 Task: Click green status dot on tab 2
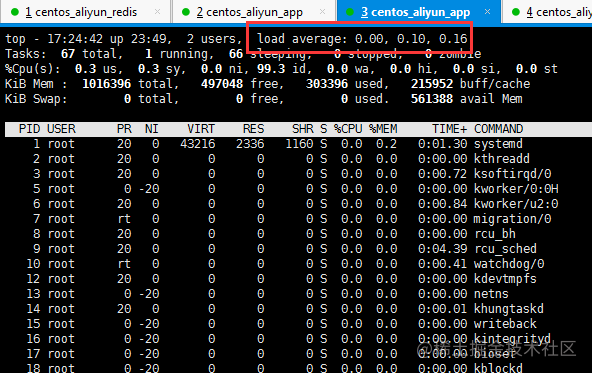[186, 12]
